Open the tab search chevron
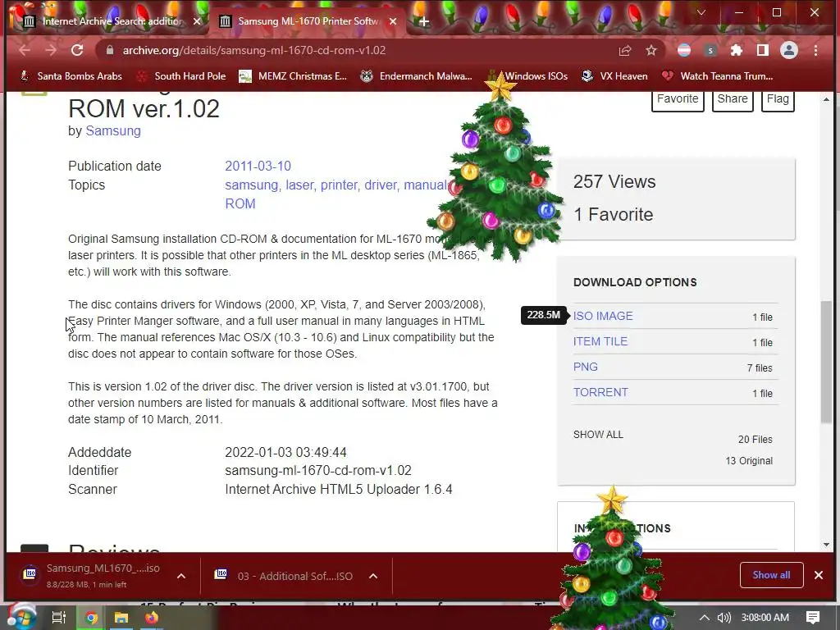 [701, 12]
